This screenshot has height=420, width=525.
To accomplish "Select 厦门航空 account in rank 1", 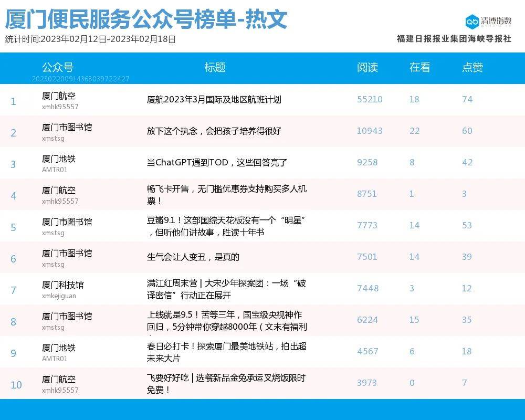I will click(59, 96).
